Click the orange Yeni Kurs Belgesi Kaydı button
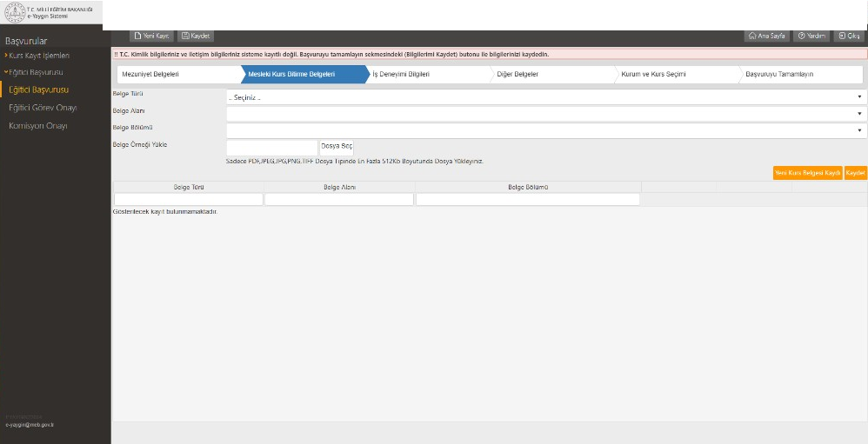 pos(808,173)
